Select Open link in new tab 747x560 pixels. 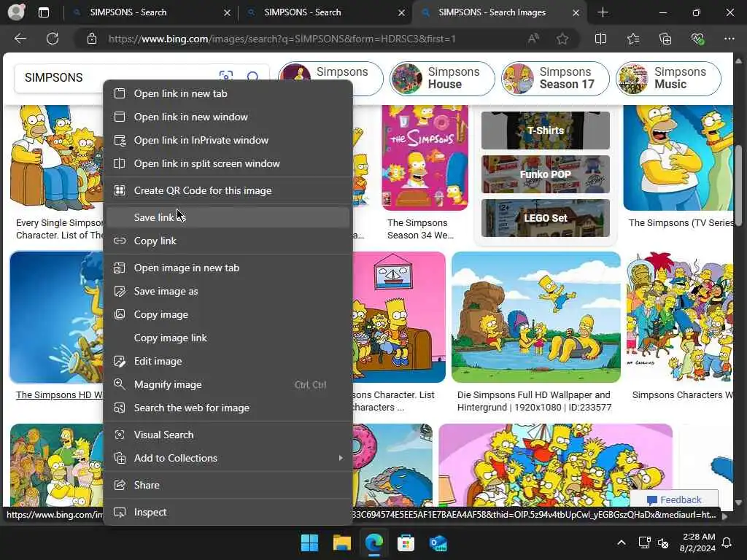[x=228, y=93]
